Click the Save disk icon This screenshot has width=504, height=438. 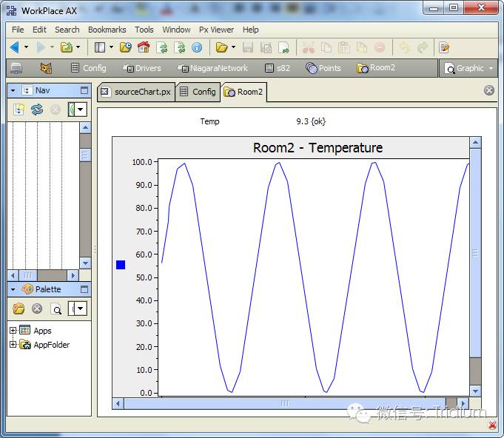pos(248,47)
